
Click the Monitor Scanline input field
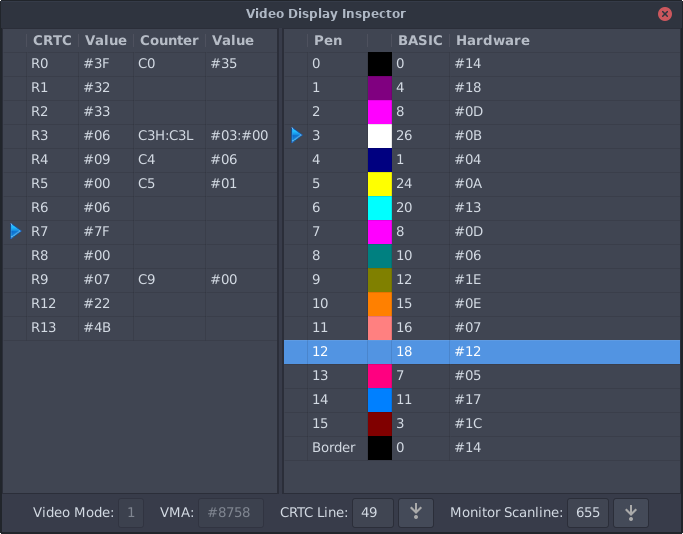(x=588, y=512)
